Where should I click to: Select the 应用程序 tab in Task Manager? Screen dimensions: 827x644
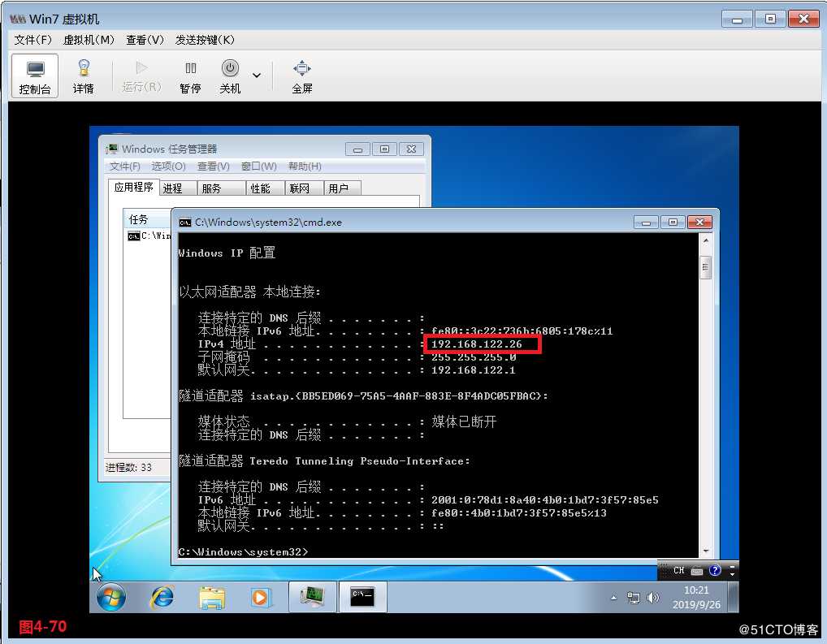click(134, 188)
